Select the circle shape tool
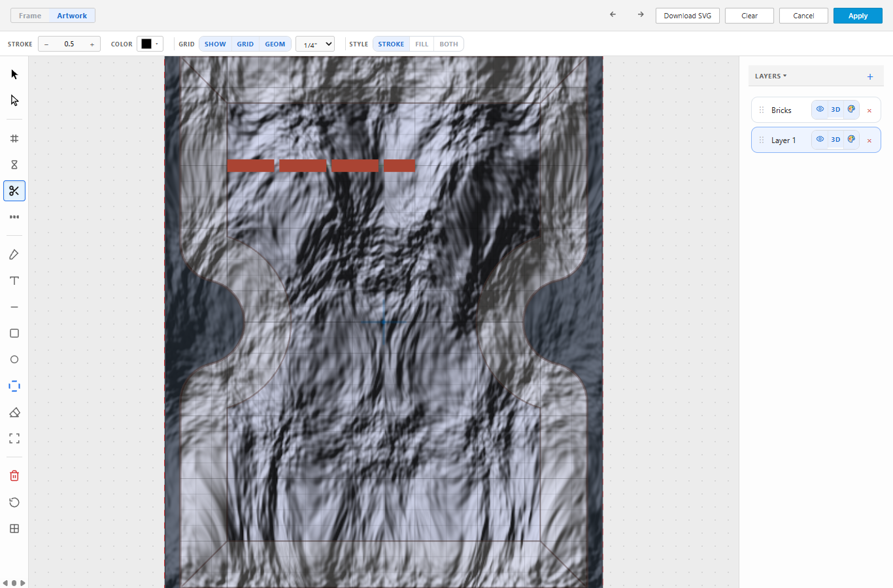Viewport: 893px width, 588px height. point(14,359)
